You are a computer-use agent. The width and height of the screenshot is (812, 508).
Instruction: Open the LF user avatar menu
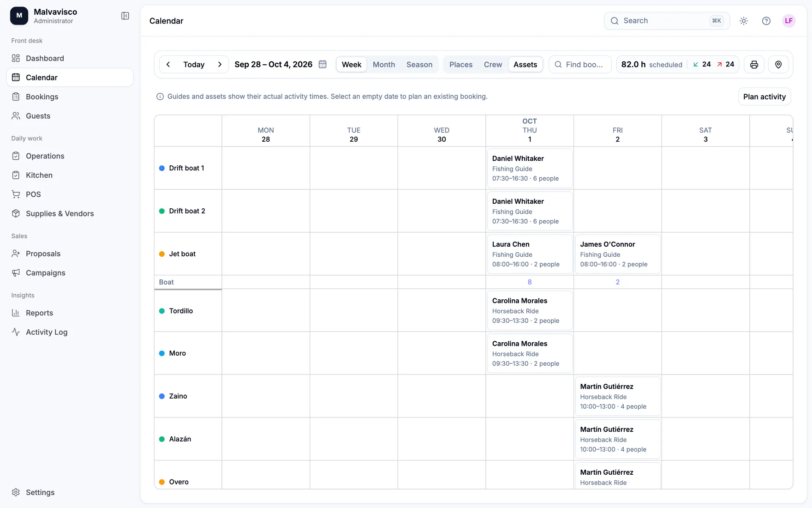coord(789,21)
